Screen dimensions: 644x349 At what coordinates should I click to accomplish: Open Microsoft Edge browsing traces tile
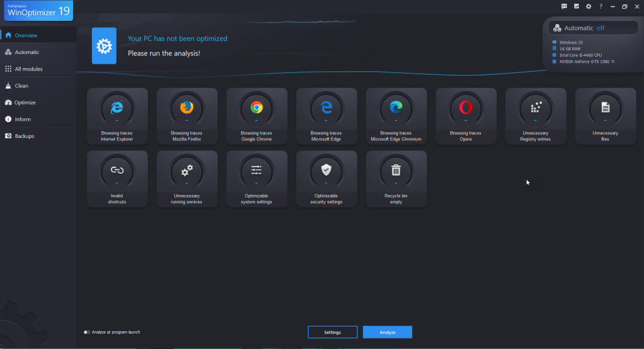(x=326, y=116)
